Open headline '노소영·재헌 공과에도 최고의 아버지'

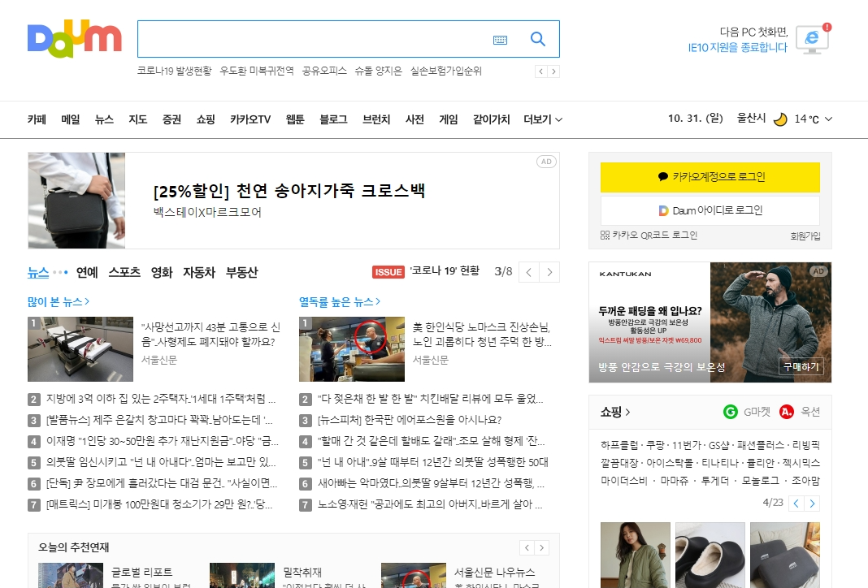(430, 504)
